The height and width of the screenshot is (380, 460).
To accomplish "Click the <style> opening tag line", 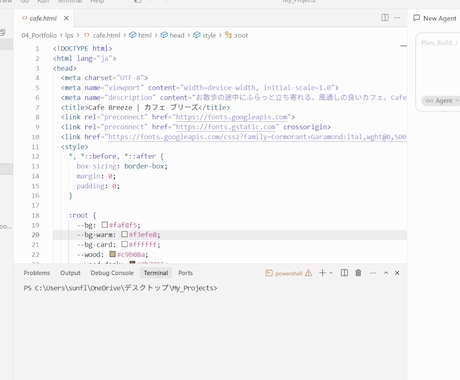I will tap(74, 147).
